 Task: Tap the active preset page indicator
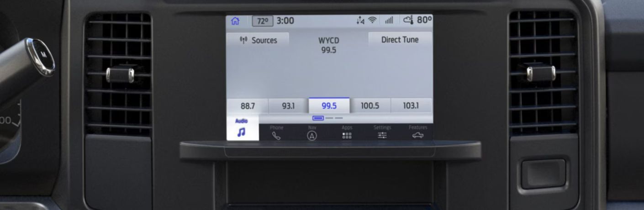point(318,118)
